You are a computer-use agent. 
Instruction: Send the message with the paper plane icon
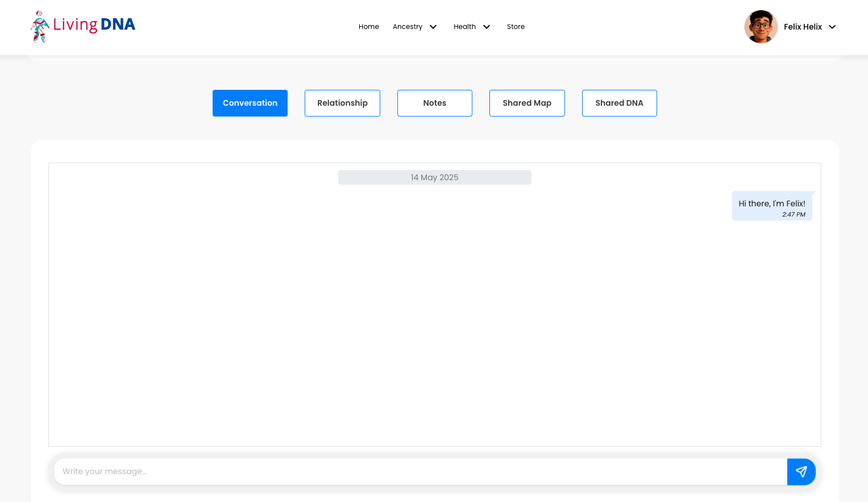[801, 472]
